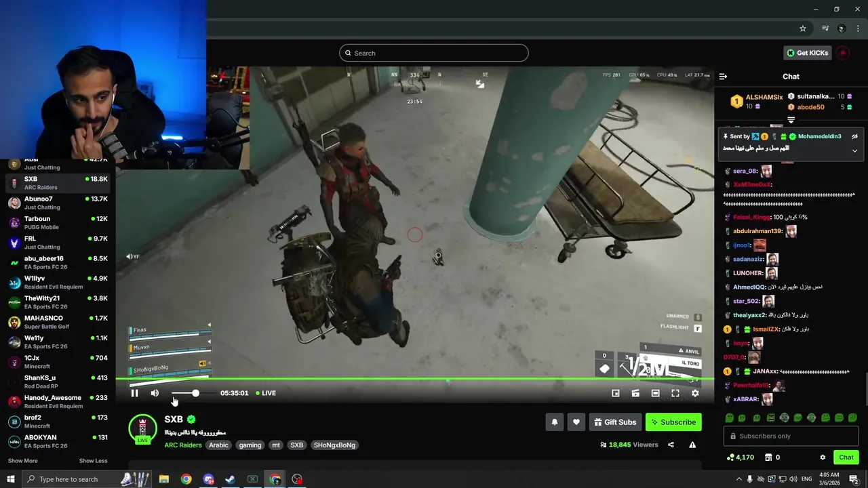Open ShanKS_u Red Dead RP channel
Image resolution: width=868 pixels, height=488 pixels.
coord(58,382)
